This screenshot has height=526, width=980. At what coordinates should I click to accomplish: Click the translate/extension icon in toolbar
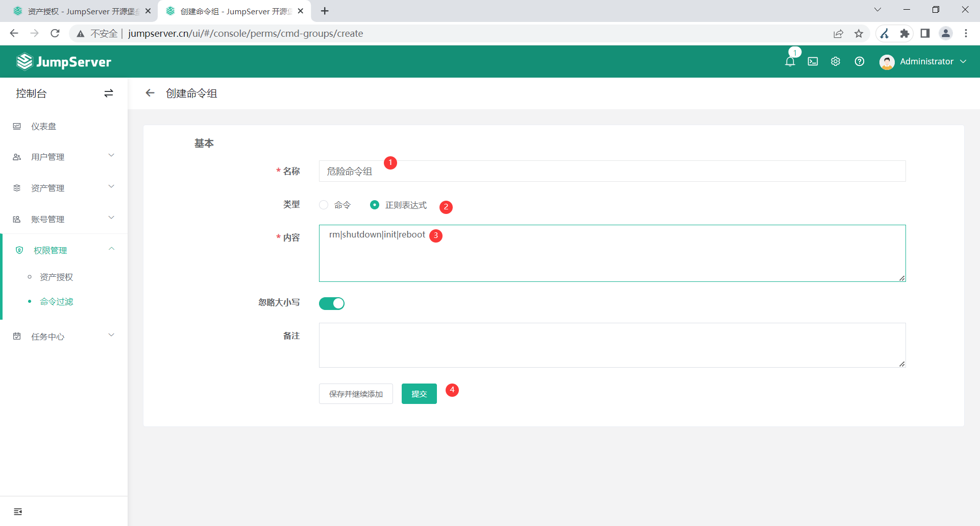tap(885, 34)
